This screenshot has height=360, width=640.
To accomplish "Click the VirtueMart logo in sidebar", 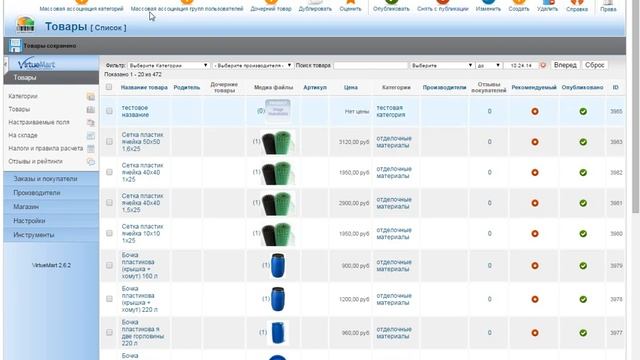I will pyautogui.click(x=36, y=64).
